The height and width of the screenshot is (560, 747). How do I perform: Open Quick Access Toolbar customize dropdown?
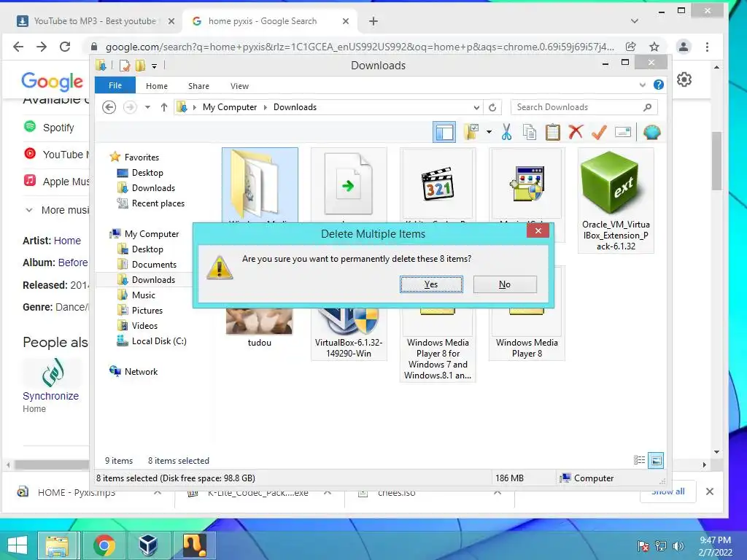155,66
